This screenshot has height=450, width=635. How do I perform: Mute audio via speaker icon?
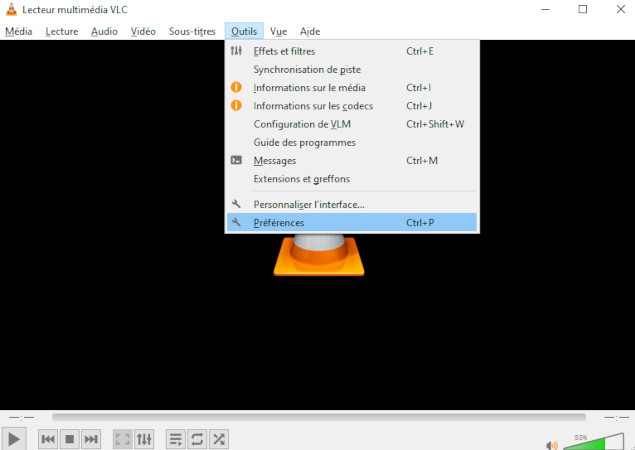(x=552, y=445)
